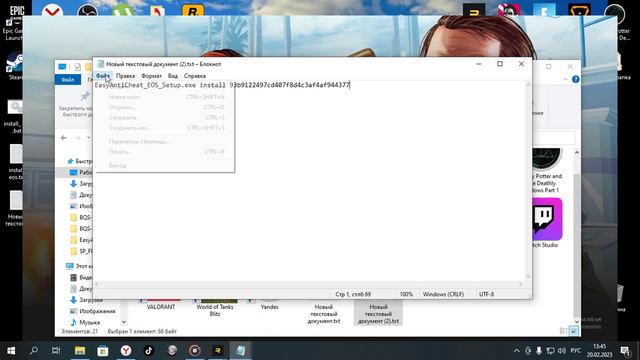Select the SP_F... folder in navigation pane
The height and width of the screenshot is (360, 640).
pos(81,251)
